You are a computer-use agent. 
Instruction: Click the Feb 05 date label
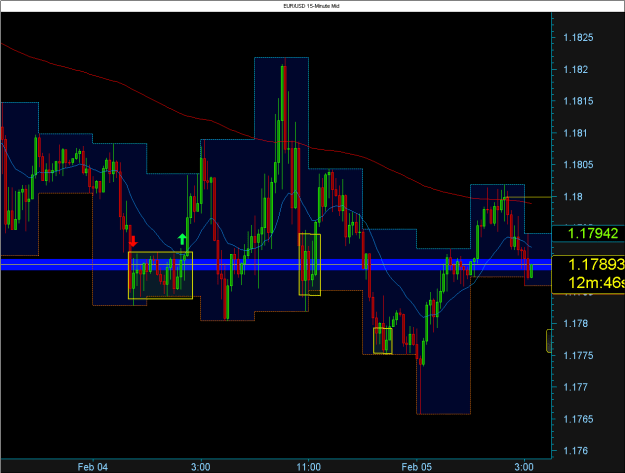(417, 467)
